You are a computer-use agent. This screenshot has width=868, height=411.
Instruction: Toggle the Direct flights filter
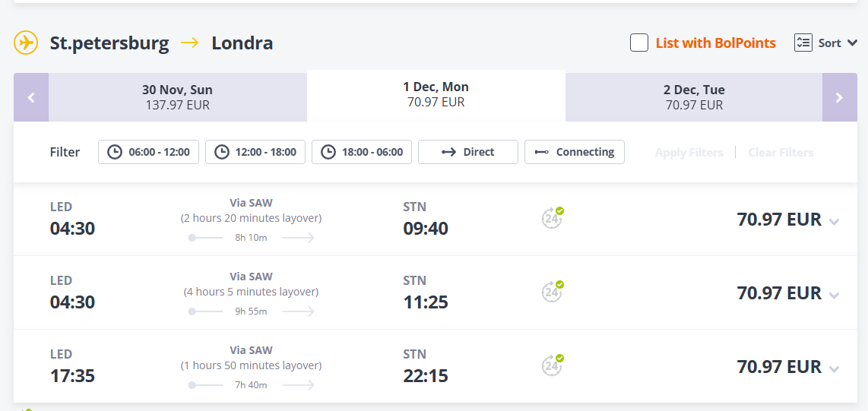pyautogui.click(x=468, y=152)
